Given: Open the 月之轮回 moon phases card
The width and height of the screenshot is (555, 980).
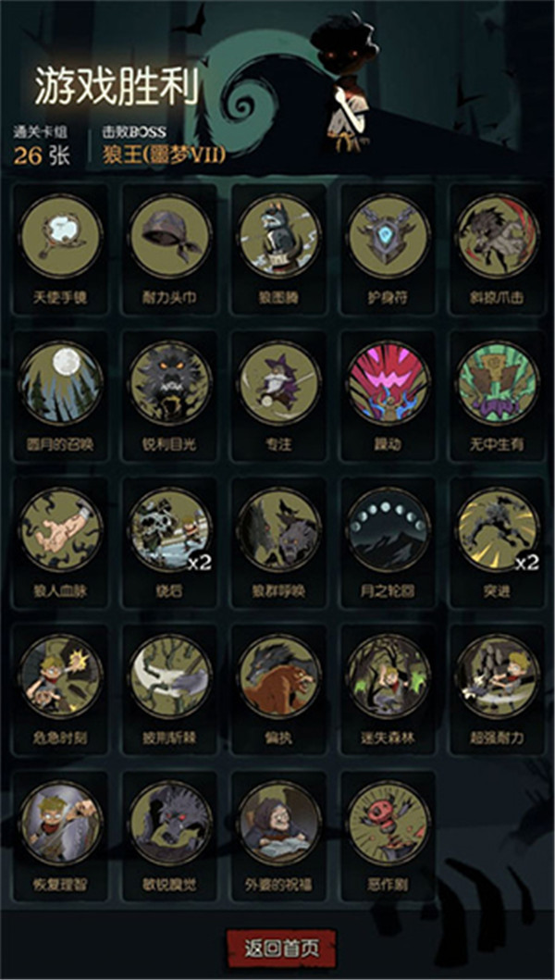Looking at the screenshot, I should [388, 530].
